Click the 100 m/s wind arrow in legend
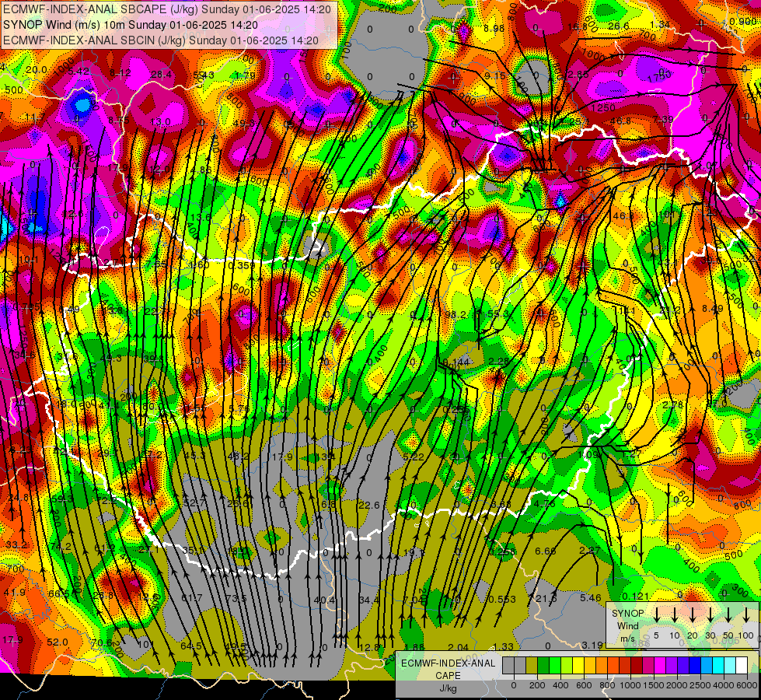Image resolution: width=761 pixels, height=700 pixels. coord(746,614)
